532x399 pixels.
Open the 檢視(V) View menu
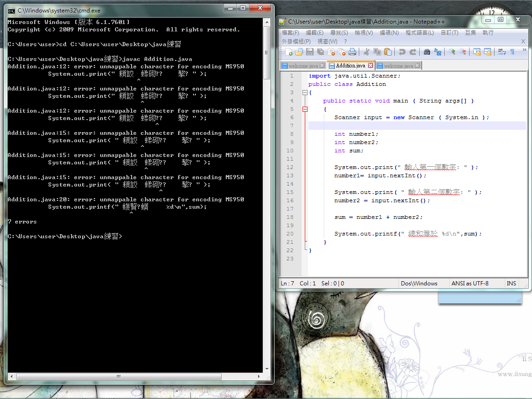point(364,33)
